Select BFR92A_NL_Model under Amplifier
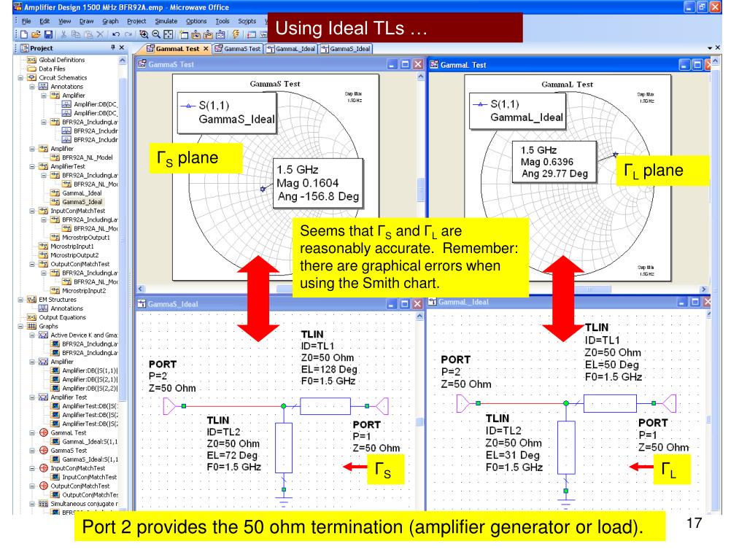Viewport: 747px width, 560px height. [x=88, y=157]
